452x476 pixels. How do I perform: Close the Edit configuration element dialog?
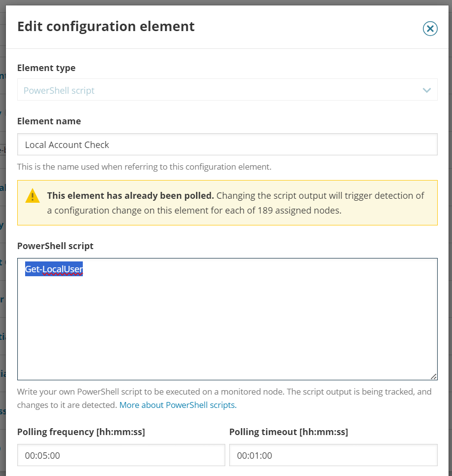pos(430,29)
